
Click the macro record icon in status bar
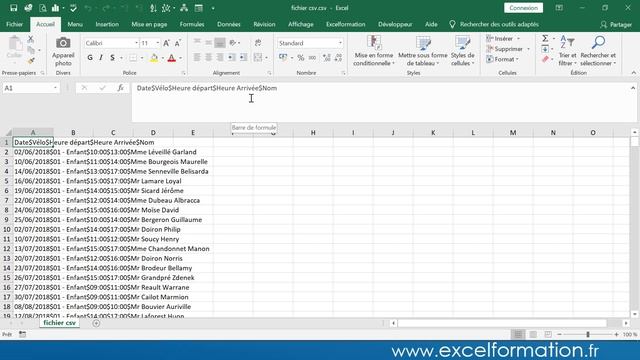click(x=22, y=334)
